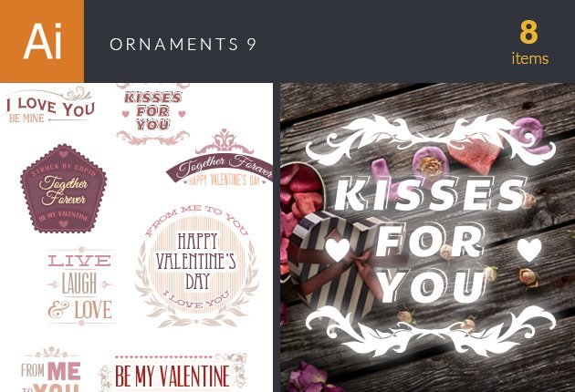The image size is (575, 392).
Task: Select the 'I Love You Be Mine' ornament
Action: 50,105
